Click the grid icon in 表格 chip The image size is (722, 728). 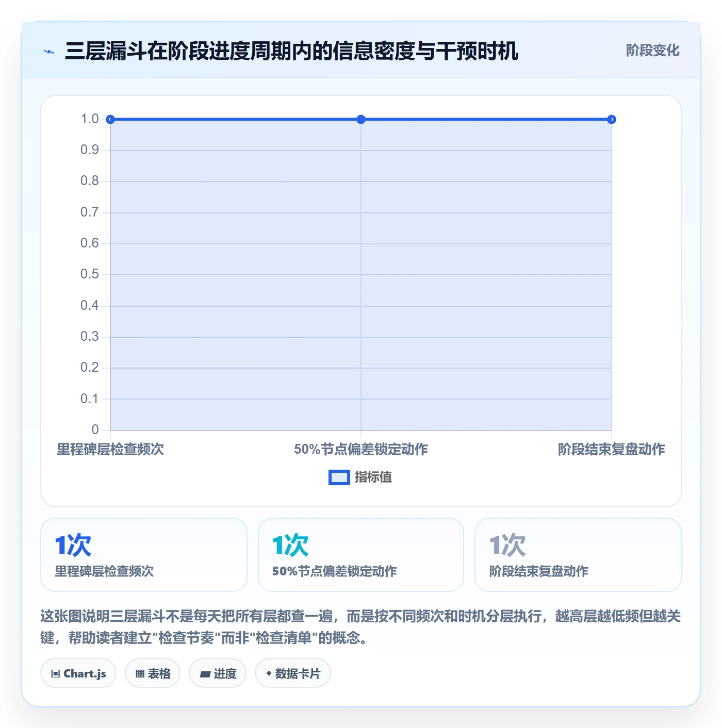click(140, 674)
